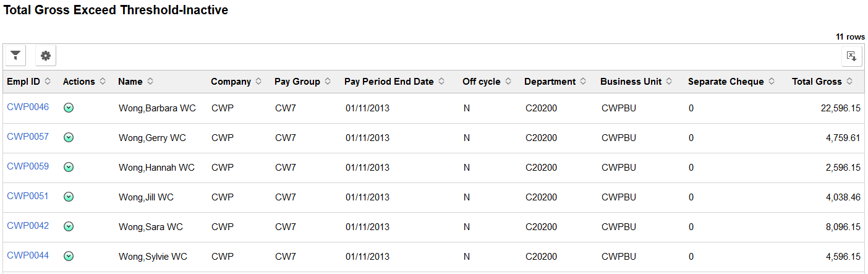Sort by Name column header
Screen dimensions: 868x274
pos(135,82)
